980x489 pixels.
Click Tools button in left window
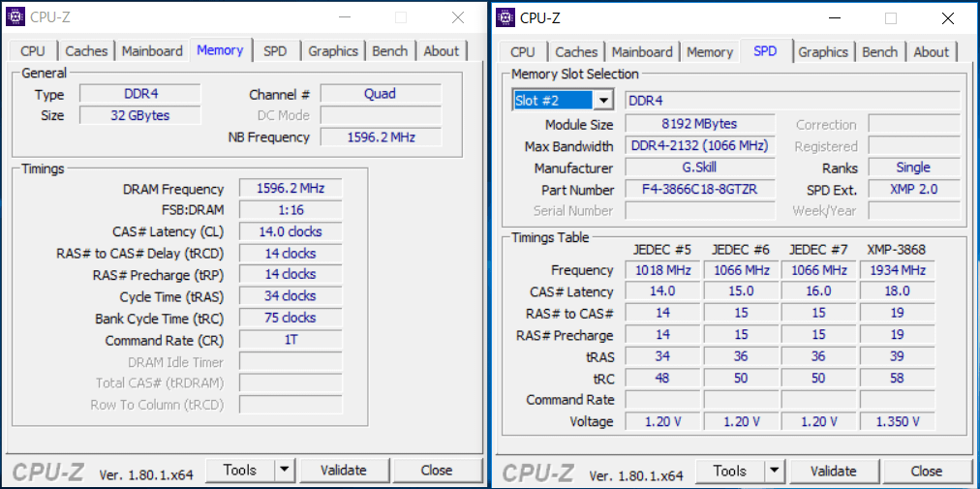(240, 471)
